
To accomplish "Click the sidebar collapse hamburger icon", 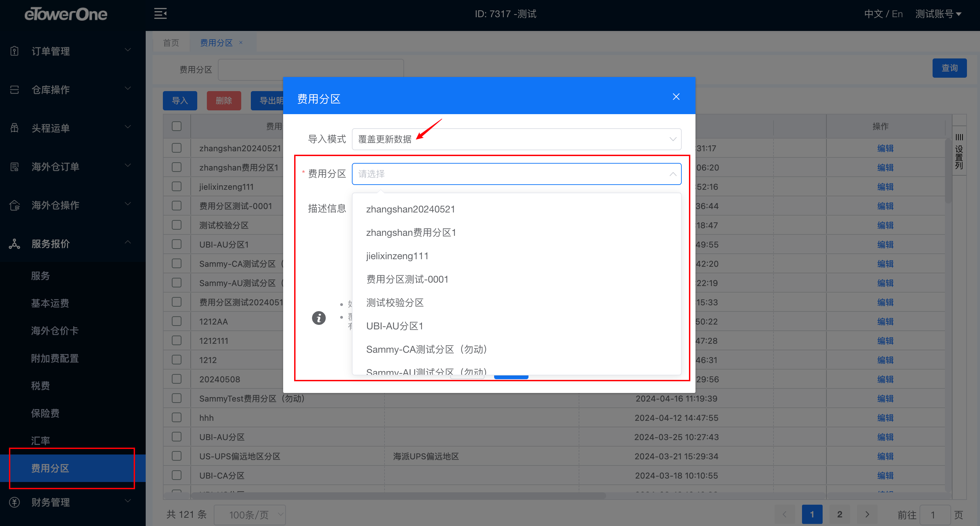I will (160, 14).
